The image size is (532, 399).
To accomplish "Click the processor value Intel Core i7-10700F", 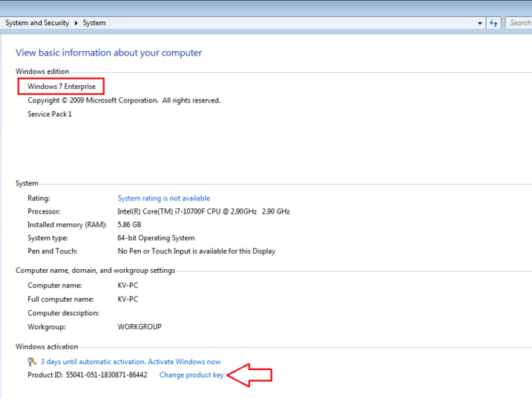I will coord(204,211).
